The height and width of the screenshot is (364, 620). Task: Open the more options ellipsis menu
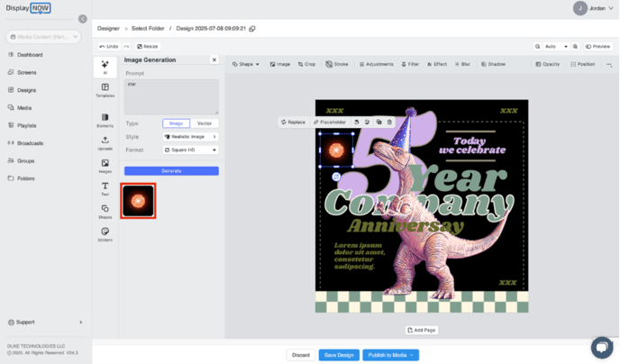tap(609, 65)
